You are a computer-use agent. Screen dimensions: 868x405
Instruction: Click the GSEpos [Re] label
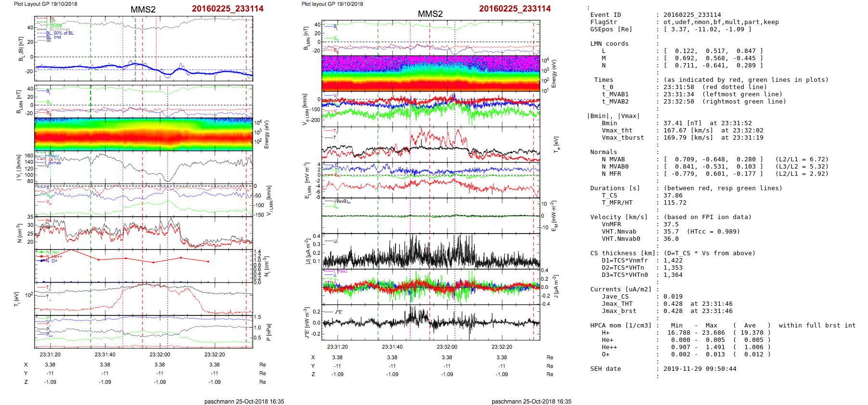click(x=611, y=29)
